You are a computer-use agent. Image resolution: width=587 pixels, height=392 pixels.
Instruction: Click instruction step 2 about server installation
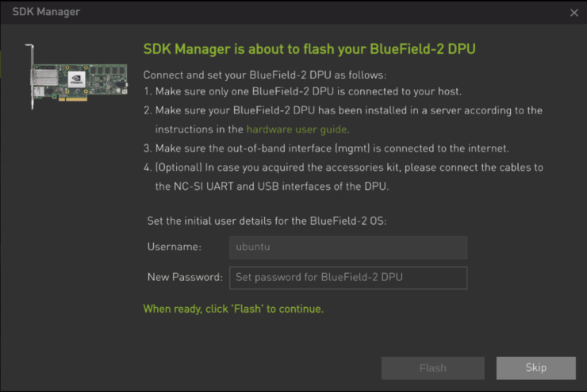tap(347, 110)
